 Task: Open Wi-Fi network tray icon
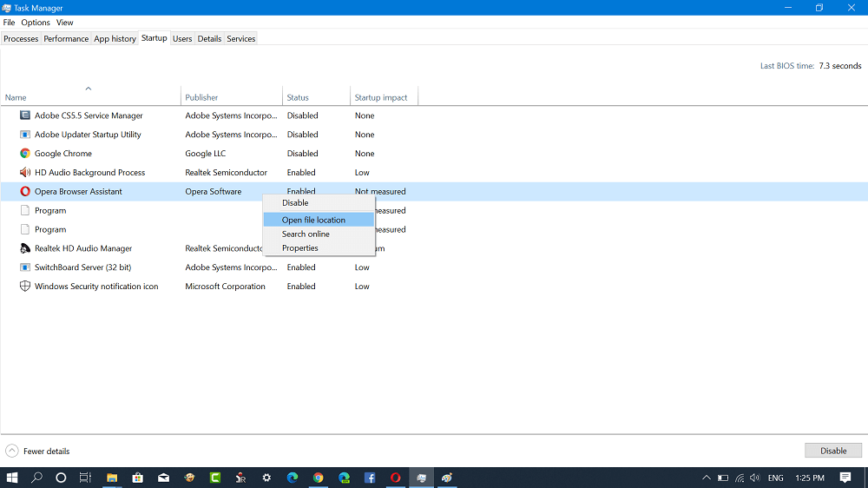740,478
